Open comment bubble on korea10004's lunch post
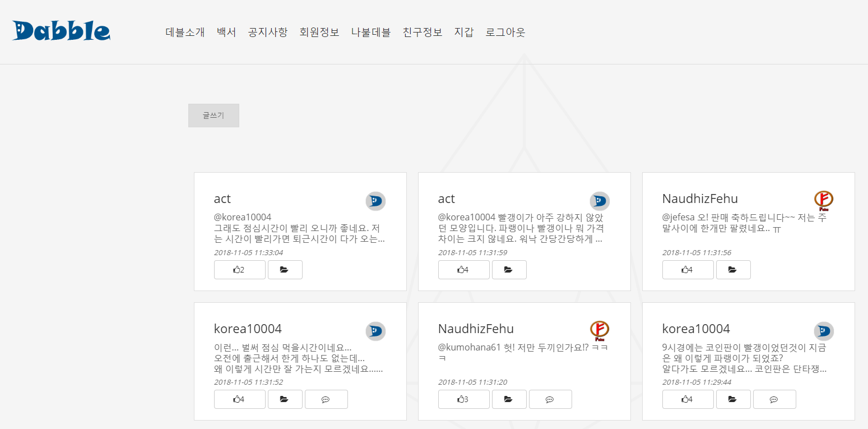Image resolution: width=868 pixels, height=429 pixels. tap(326, 399)
